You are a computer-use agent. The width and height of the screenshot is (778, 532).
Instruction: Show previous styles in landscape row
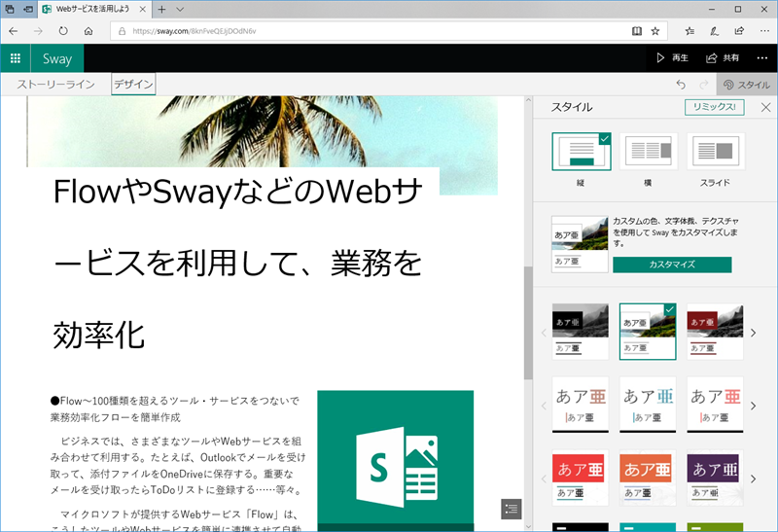544,333
